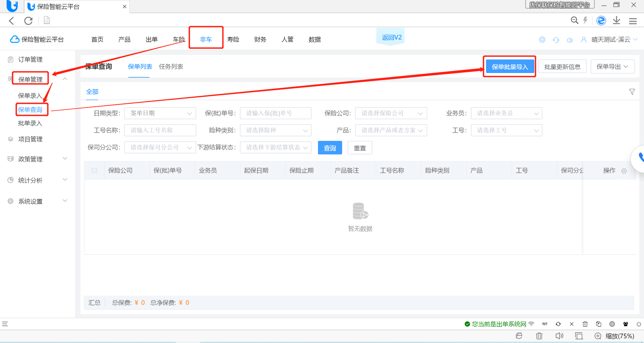Open the 保司分公司 dropdown
This screenshot has height=343, width=644.
160,147
